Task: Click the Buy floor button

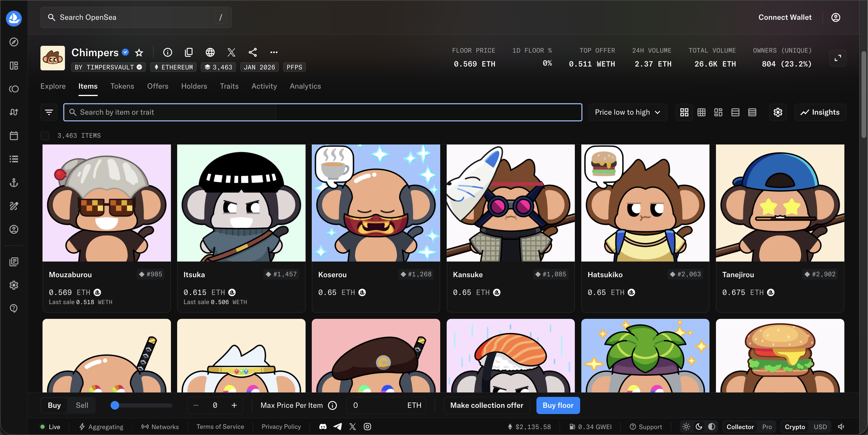Action: point(558,405)
